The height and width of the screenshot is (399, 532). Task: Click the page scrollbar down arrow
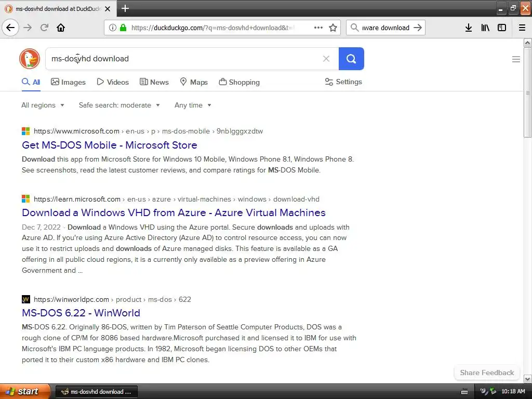point(528,379)
